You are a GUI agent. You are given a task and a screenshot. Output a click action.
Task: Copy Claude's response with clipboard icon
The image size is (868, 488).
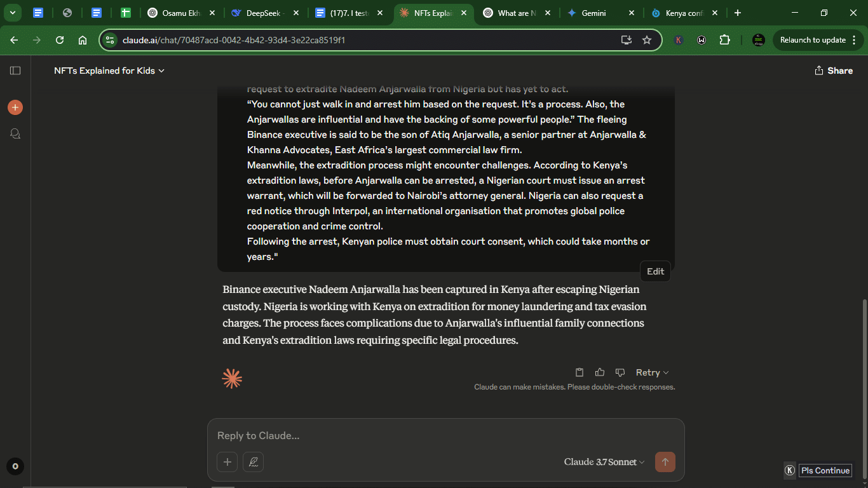click(x=580, y=372)
